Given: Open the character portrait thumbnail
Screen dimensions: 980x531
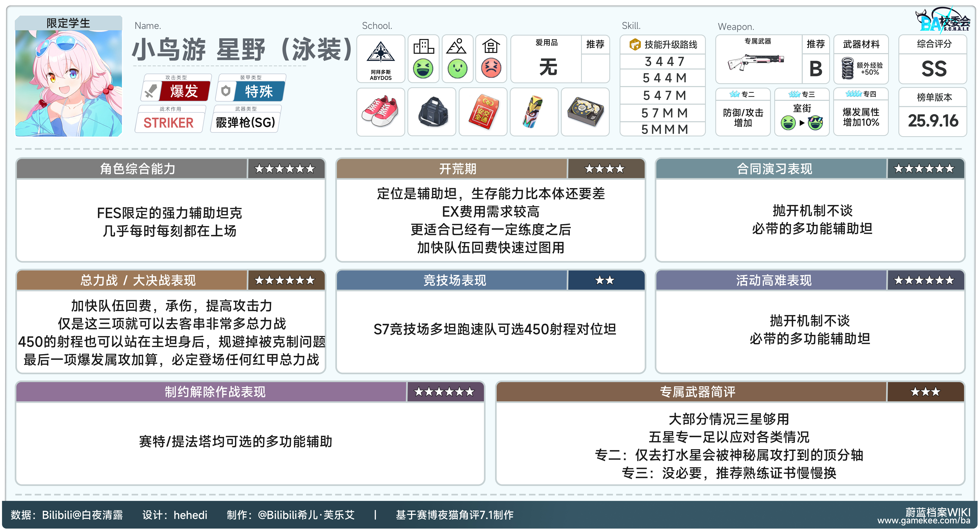Looking at the screenshot, I should (x=68, y=83).
